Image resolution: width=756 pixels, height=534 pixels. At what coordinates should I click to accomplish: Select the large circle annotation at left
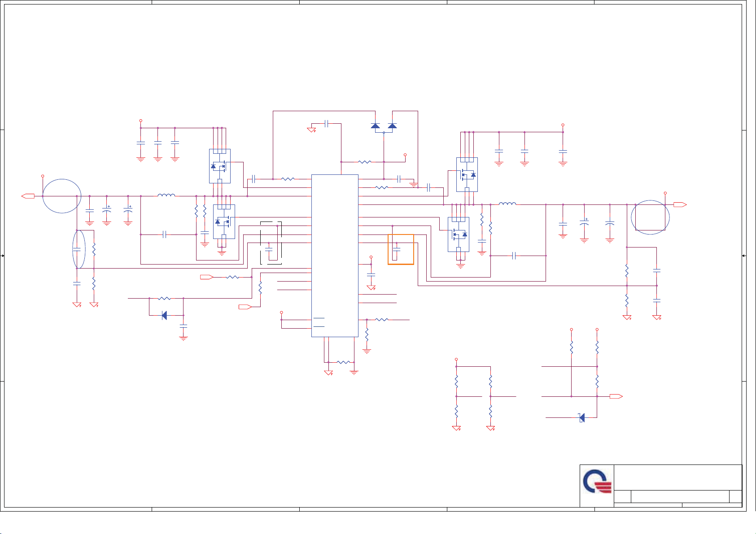[x=62, y=196]
